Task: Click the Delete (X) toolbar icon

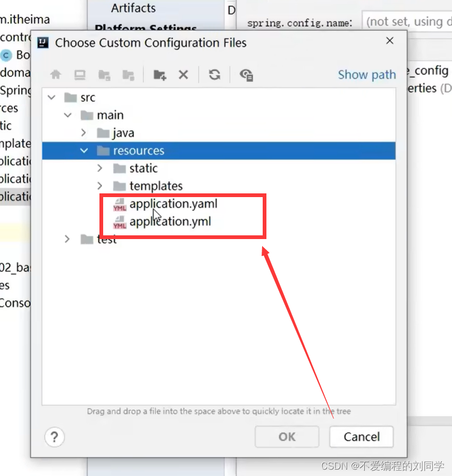Action: 183,74
